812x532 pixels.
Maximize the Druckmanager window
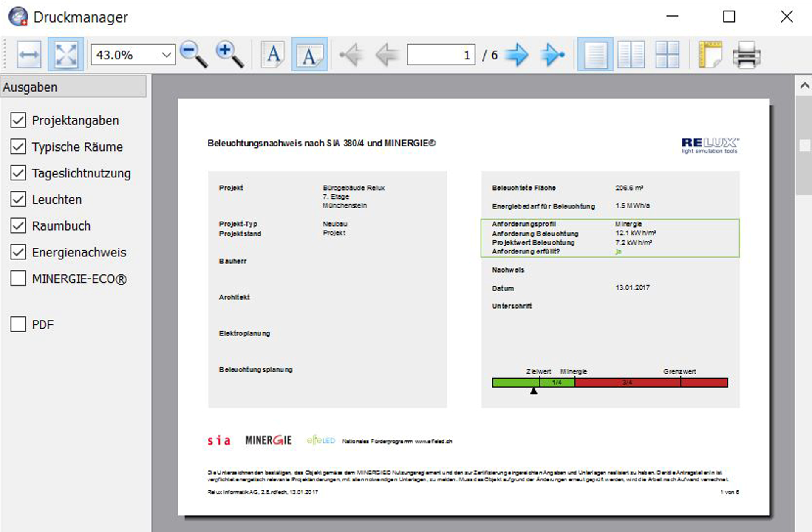[x=729, y=17]
